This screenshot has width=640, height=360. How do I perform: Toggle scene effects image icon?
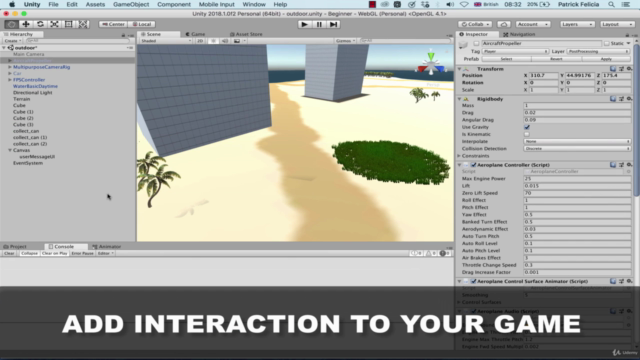coord(237,41)
